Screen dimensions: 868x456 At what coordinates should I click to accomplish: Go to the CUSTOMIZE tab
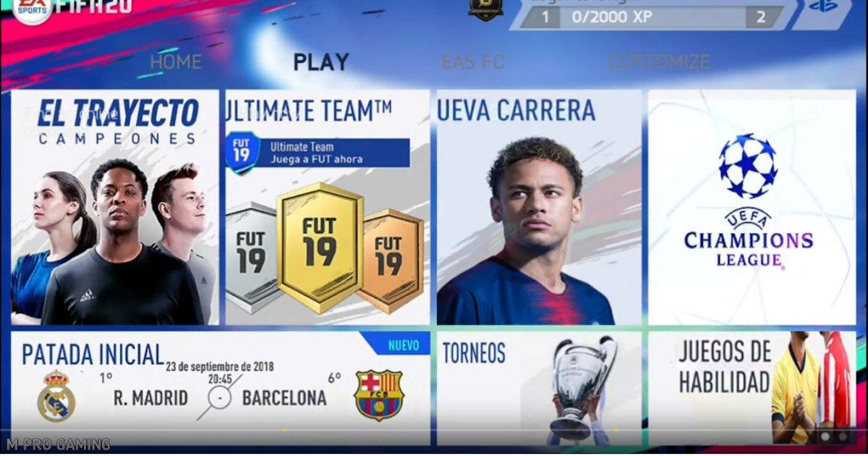tap(660, 62)
